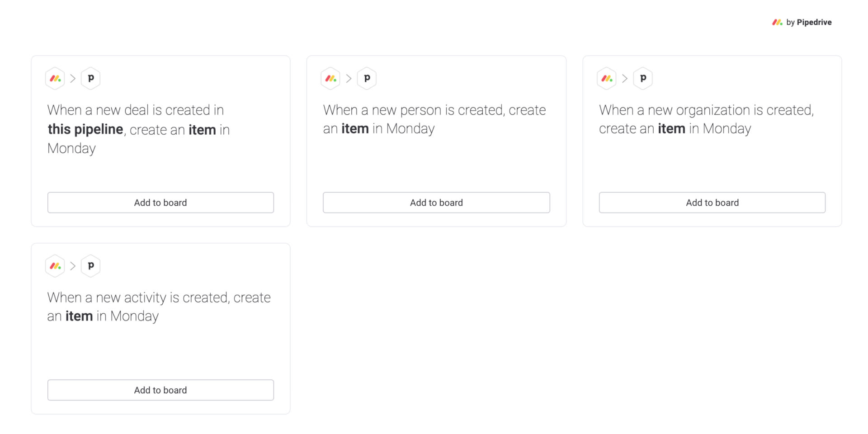Click Monday logo beside 'by Pipedrive'
The image size is (868, 434).
777,22
